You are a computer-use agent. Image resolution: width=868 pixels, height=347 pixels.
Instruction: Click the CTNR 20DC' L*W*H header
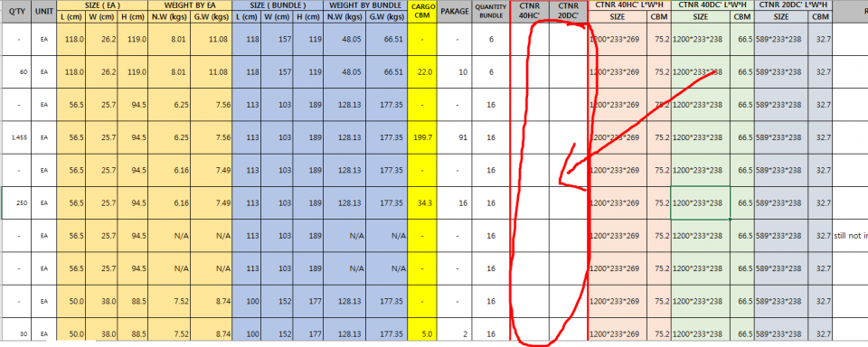pos(793,5)
